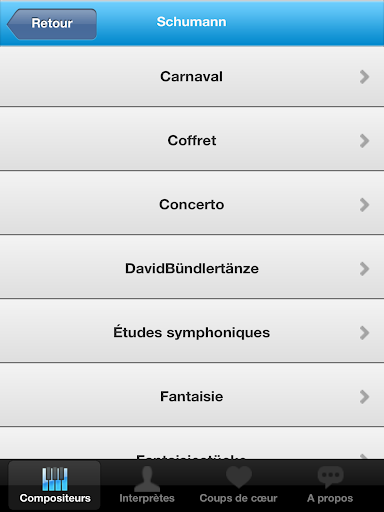Expand the Études symphoniques chevron arrow
The height and width of the screenshot is (512, 384).
tap(364, 333)
